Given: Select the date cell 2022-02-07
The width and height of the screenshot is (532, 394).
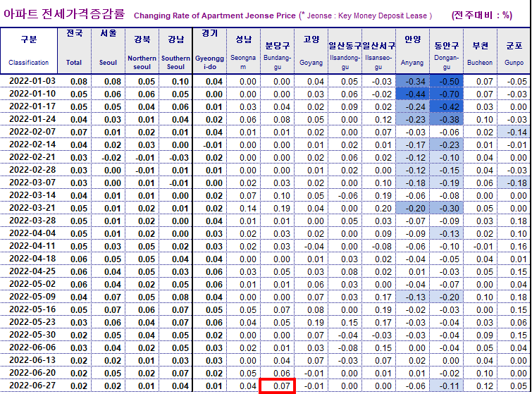Looking at the screenshot, I should click(32, 132).
